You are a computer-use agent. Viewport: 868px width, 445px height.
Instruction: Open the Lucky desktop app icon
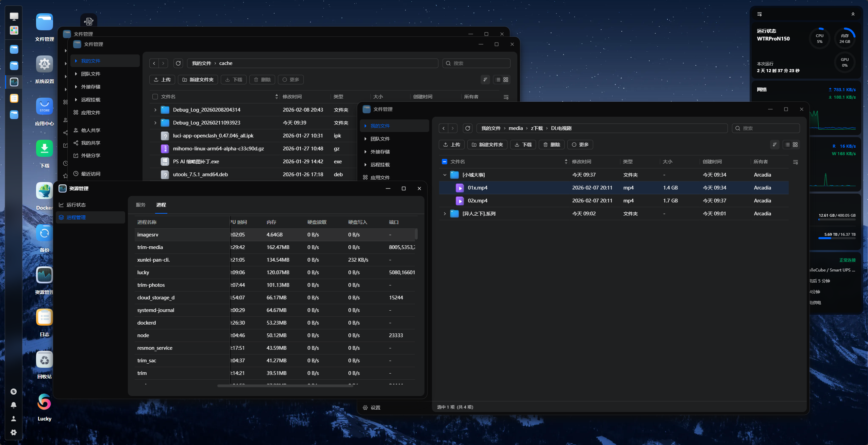tap(44, 402)
